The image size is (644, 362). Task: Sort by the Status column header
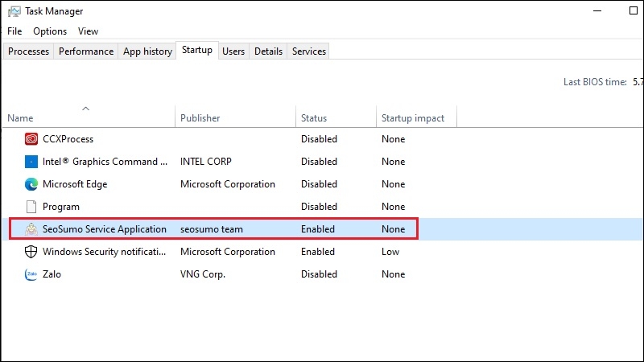pos(314,118)
